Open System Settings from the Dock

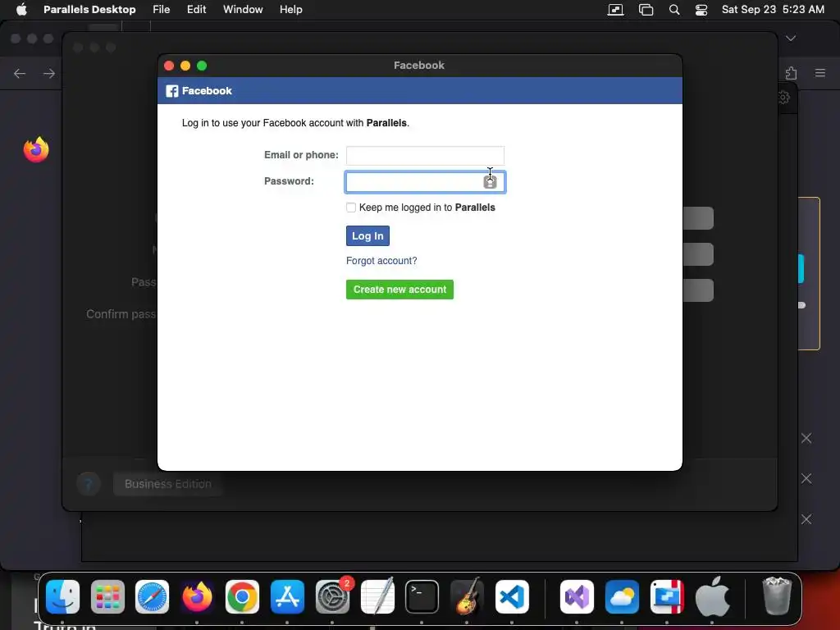tap(332, 597)
